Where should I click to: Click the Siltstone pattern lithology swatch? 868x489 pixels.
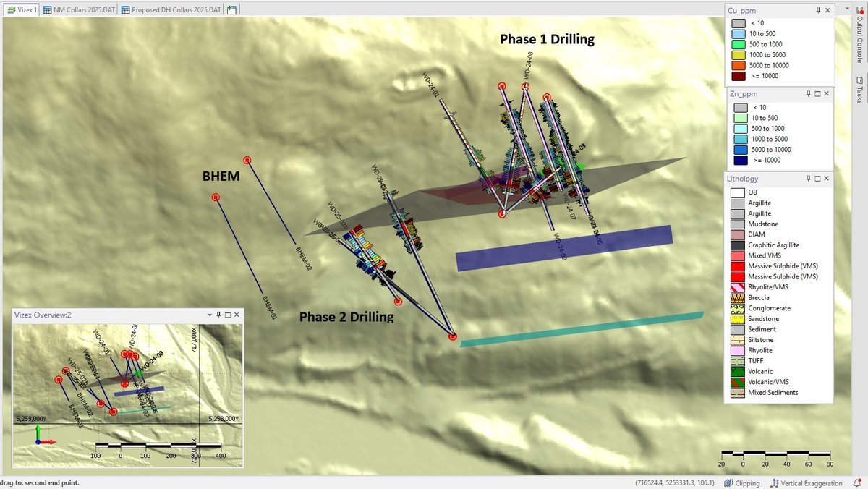[736, 339]
